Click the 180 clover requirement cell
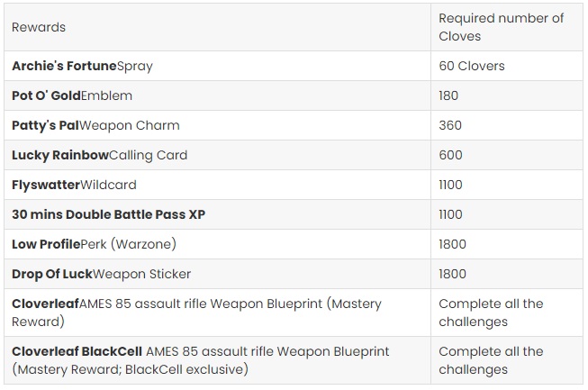The width and height of the screenshot is (588, 390). point(507,95)
